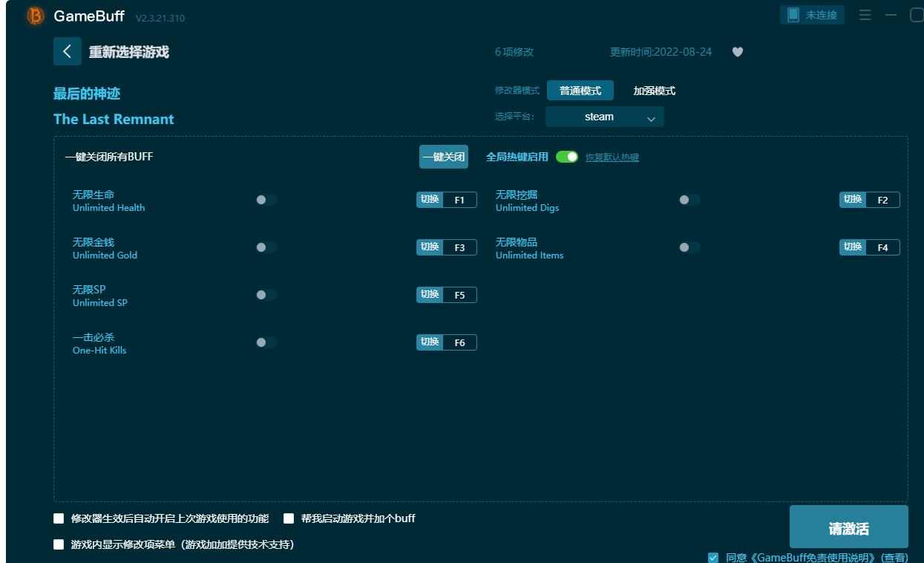Open the steam platform dropdown
This screenshot has height=563, width=924.
604,117
